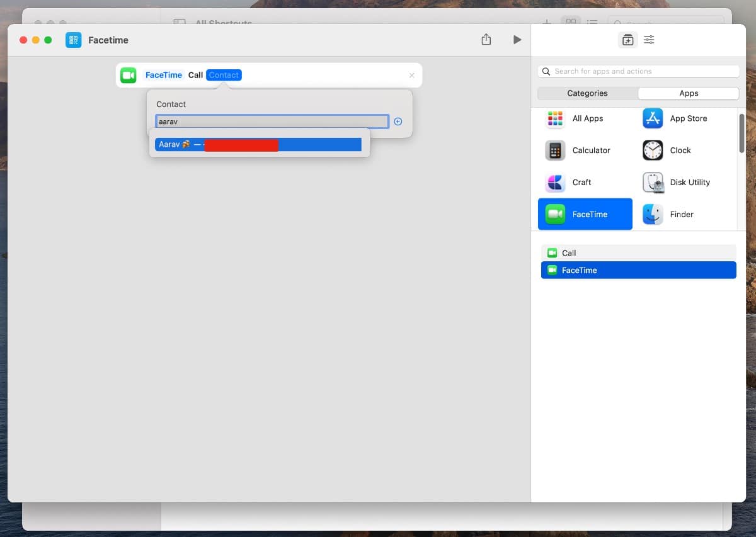Select the Craft app icon
The image size is (756, 537).
(556, 183)
